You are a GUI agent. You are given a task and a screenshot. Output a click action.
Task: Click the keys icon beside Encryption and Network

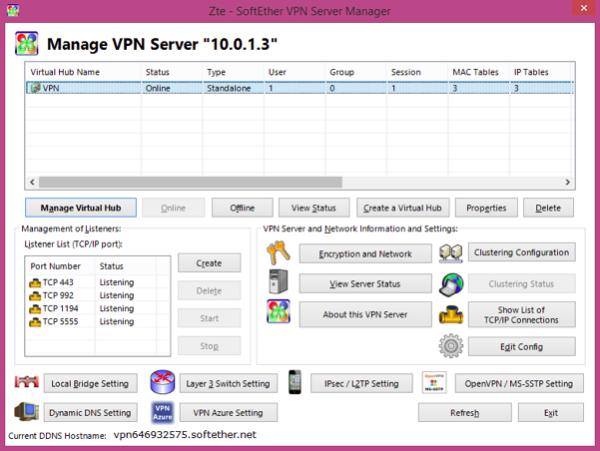coord(278,253)
